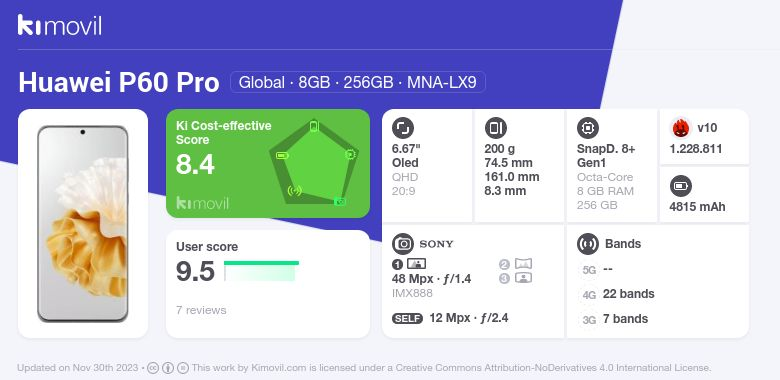Image resolution: width=780 pixels, height=380 pixels.
Task: Click the Ki Cost-effective Score pentagon chart
Action: tap(314, 163)
